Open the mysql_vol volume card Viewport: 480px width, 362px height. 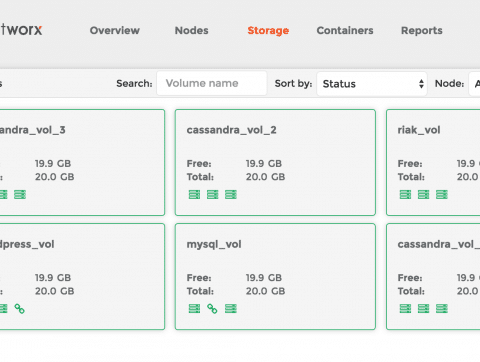point(275,277)
